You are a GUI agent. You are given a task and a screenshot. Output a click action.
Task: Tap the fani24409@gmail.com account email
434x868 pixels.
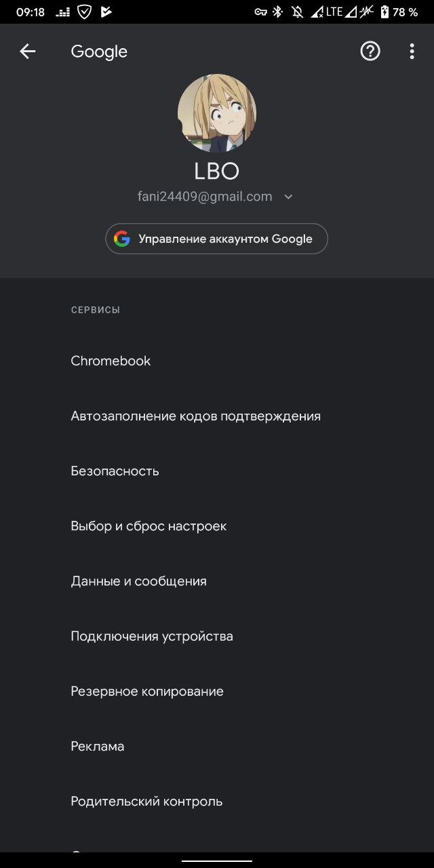205,197
